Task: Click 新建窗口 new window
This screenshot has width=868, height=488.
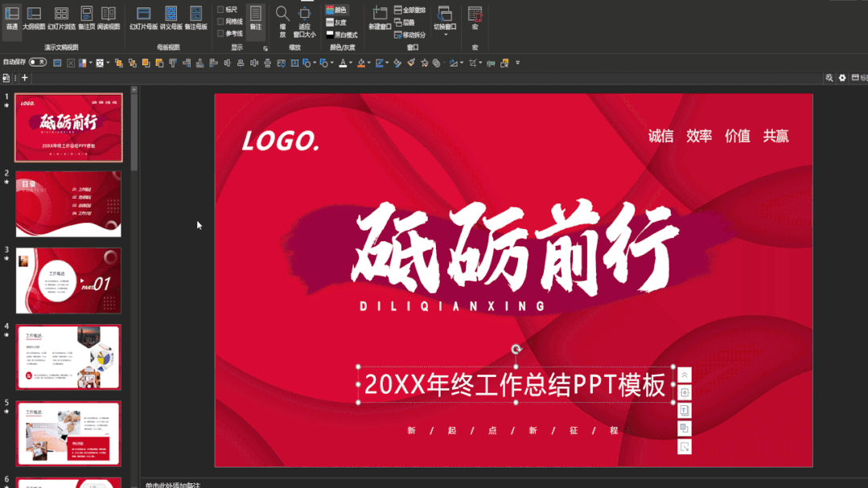Action: pyautogui.click(x=380, y=17)
